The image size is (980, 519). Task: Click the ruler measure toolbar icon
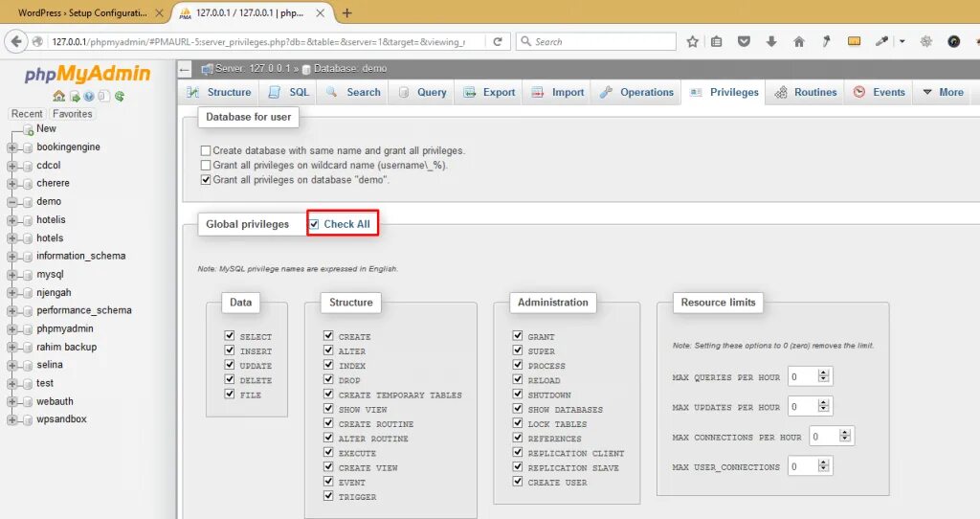point(855,41)
